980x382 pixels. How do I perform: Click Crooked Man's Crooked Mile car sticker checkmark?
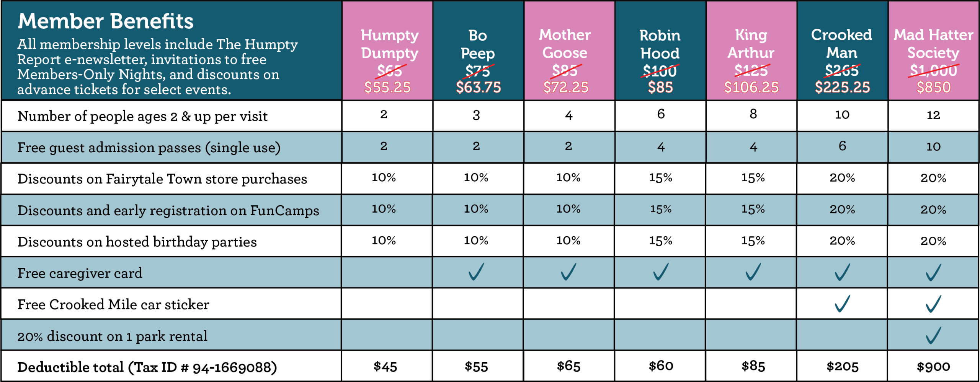842,304
